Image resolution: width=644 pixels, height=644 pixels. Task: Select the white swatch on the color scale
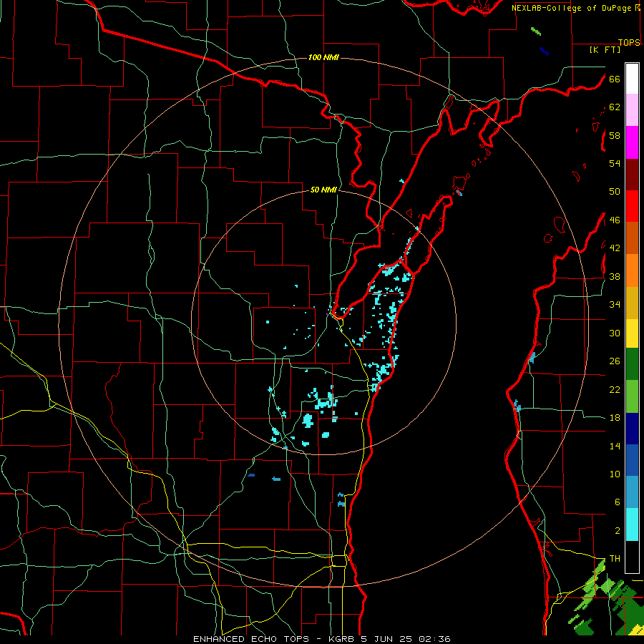click(x=632, y=79)
